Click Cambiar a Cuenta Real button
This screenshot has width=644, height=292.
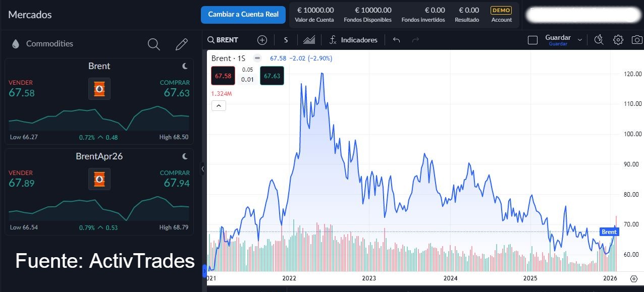pos(243,15)
